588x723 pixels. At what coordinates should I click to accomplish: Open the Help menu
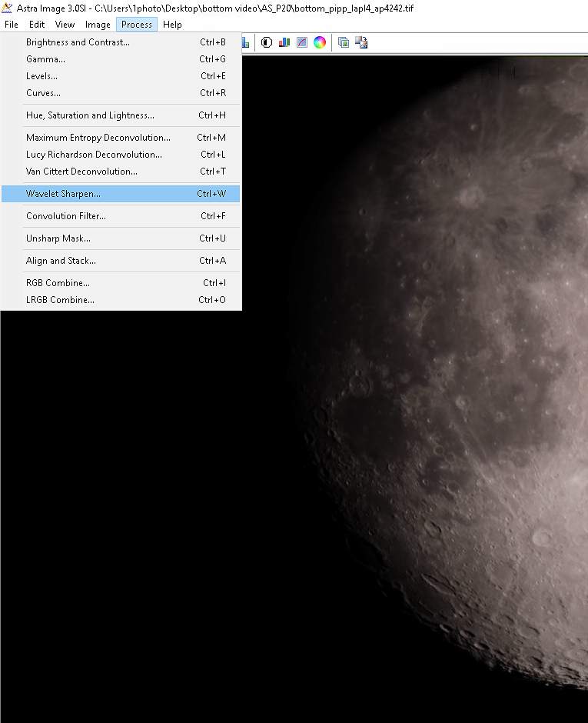coord(172,25)
